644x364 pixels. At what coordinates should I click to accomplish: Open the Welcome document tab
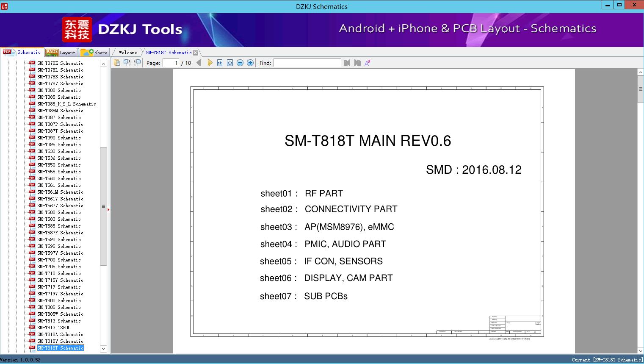click(128, 53)
